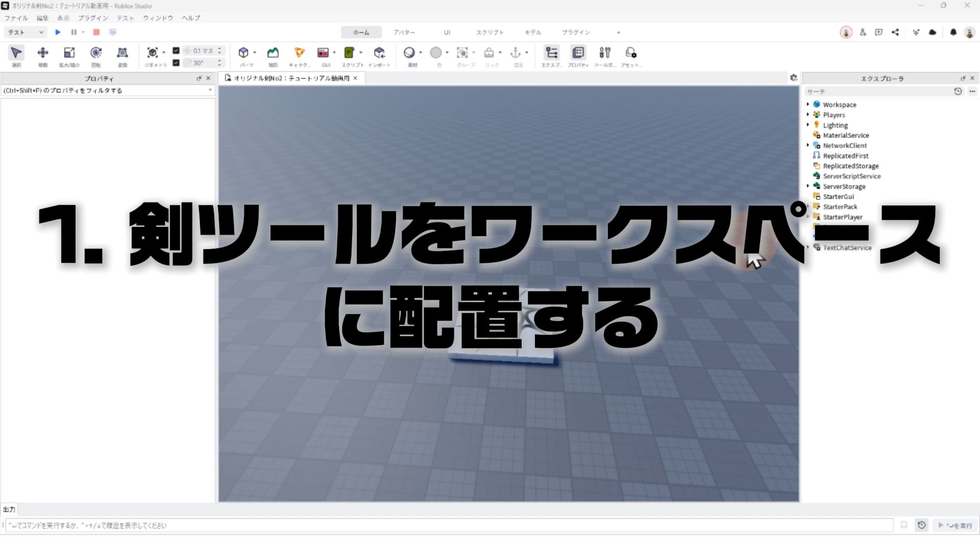Screen dimensions: 980x551
Task: Open the Character tool icon
Action: point(300,53)
